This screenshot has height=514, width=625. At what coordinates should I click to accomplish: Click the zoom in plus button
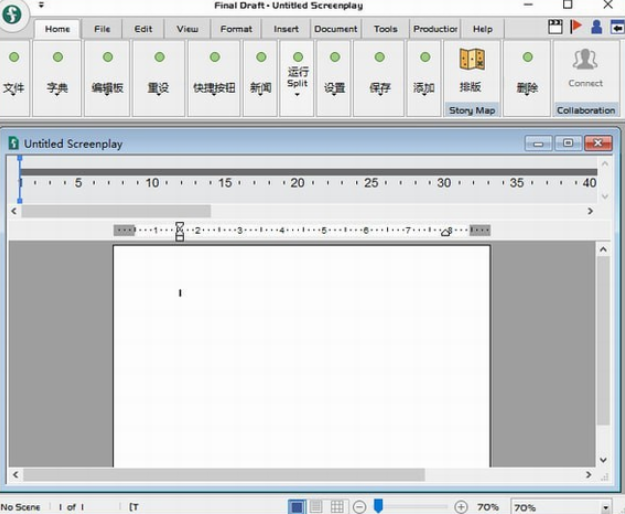461,507
